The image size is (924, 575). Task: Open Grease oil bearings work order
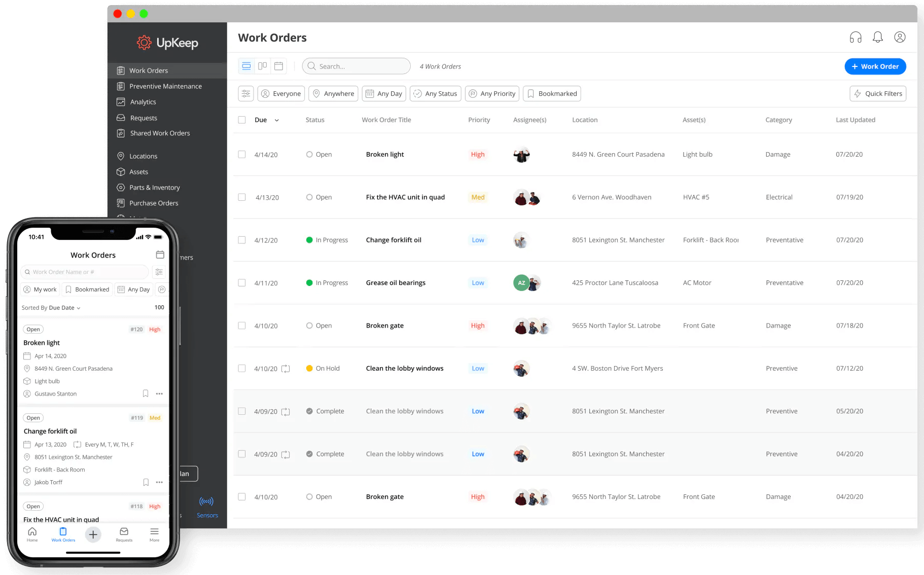(x=396, y=283)
